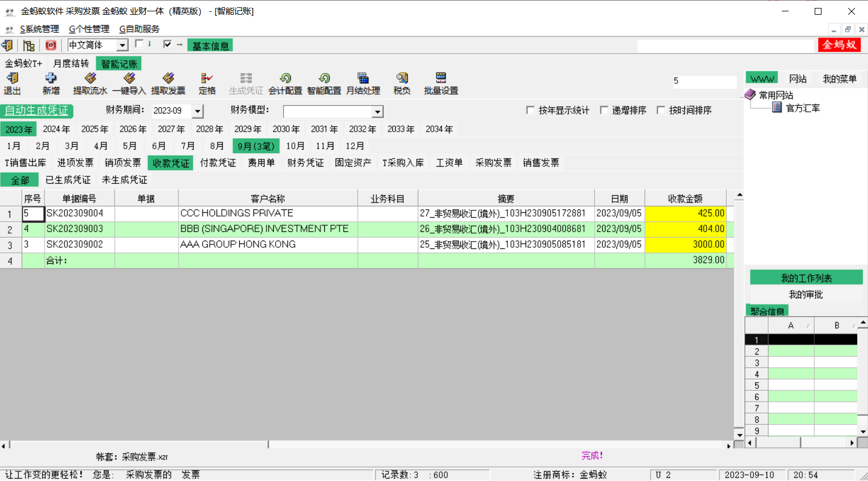
Task: Click the red record icon in top strip
Action: [x=51, y=45]
